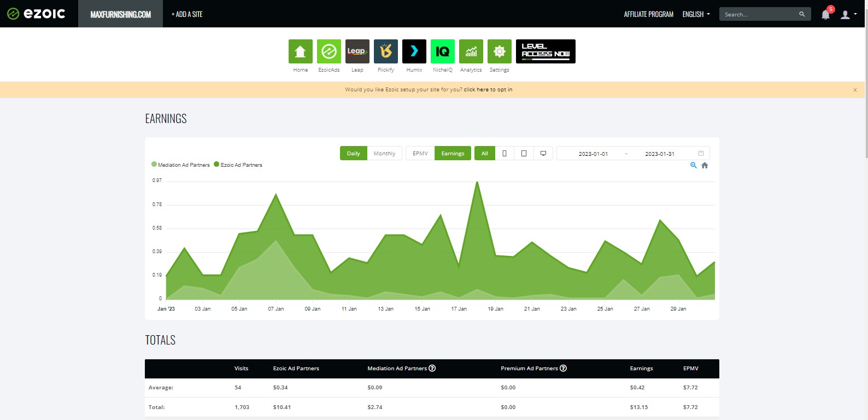This screenshot has width=868, height=420.
Task: Click the Ezoic Ad Partners column header
Action: point(296,368)
